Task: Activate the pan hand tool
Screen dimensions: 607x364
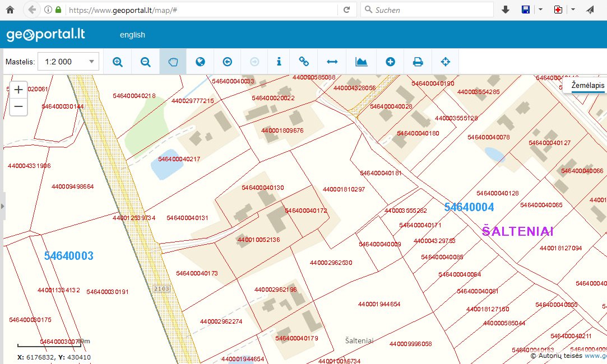Action: 173,62
